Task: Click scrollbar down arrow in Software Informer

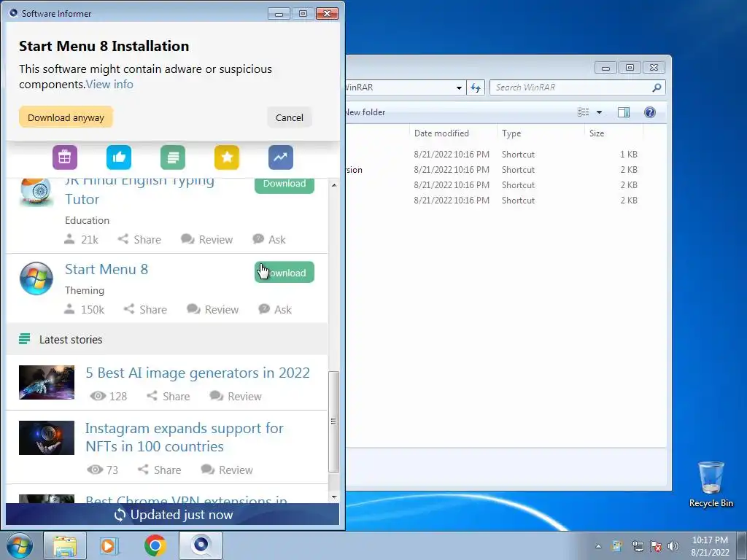Action: (x=334, y=497)
